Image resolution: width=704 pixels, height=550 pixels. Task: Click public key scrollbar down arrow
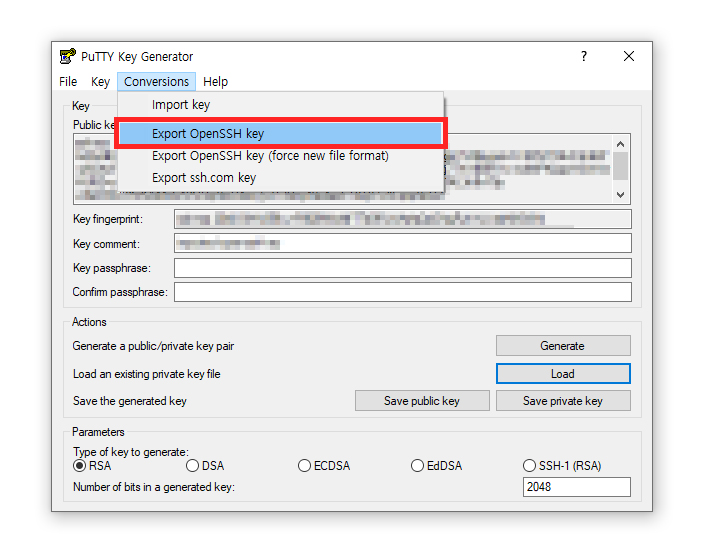pos(620,194)
